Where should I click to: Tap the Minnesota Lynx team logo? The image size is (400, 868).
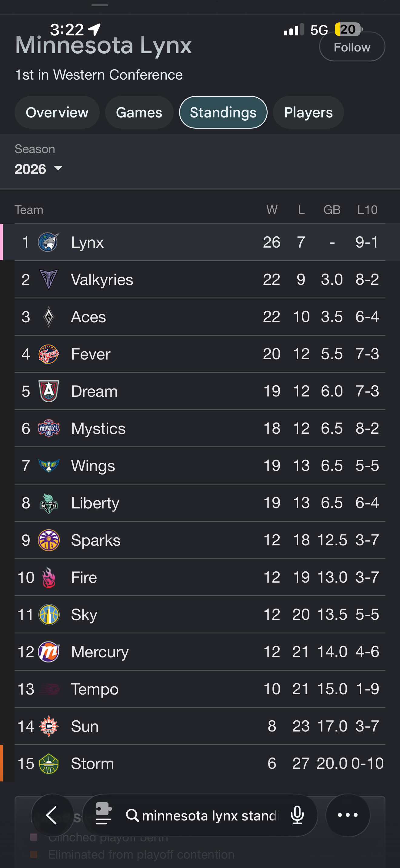point(48,242)
